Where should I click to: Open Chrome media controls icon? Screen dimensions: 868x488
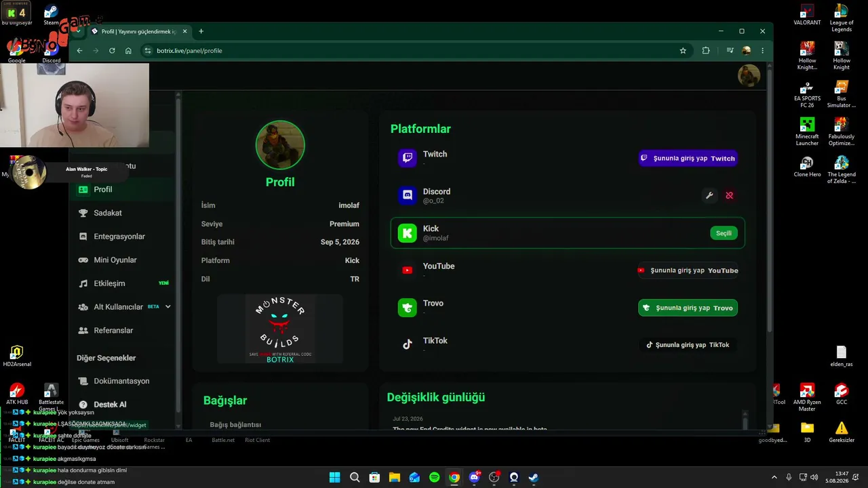tap(730, 50)
